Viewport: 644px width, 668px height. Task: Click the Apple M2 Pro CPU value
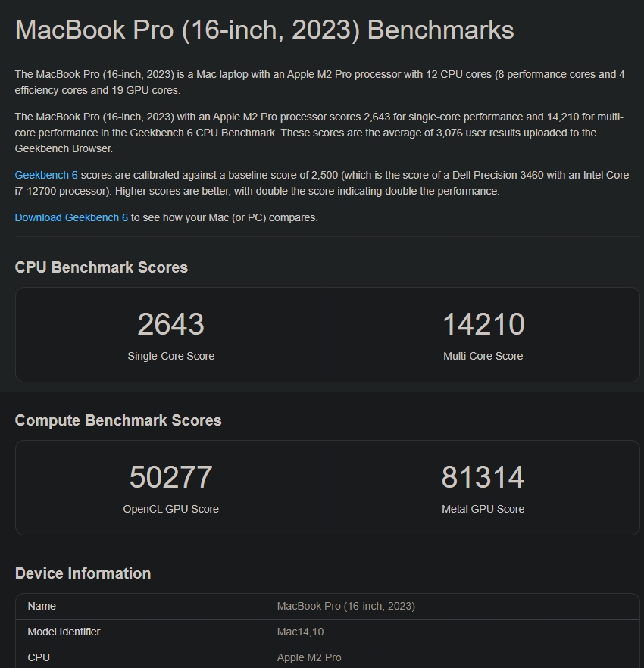(x=309, y=657)
